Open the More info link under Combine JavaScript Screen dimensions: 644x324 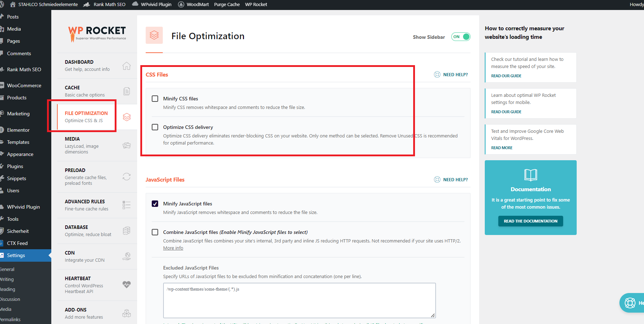(173, 248)
